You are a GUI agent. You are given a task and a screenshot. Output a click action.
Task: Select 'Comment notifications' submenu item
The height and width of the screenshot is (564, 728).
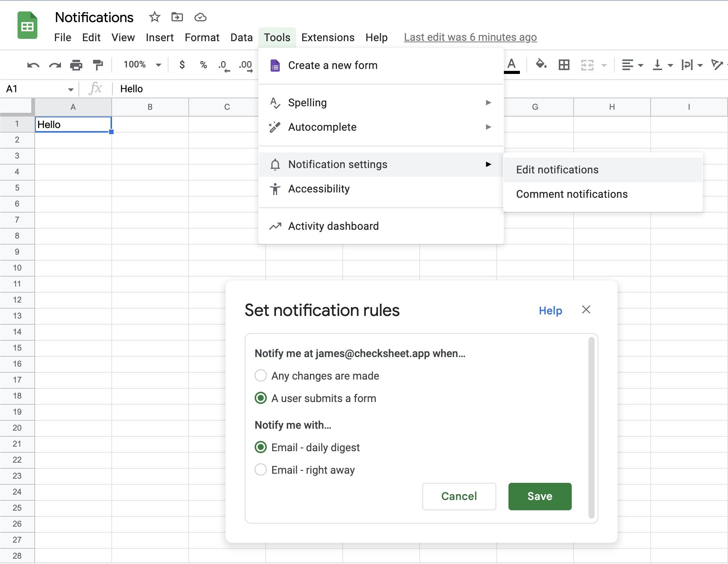click(603, 194)
